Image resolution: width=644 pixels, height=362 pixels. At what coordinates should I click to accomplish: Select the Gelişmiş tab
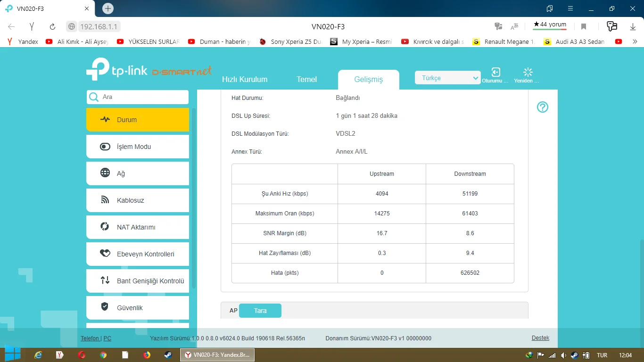(x=369, y=80)
